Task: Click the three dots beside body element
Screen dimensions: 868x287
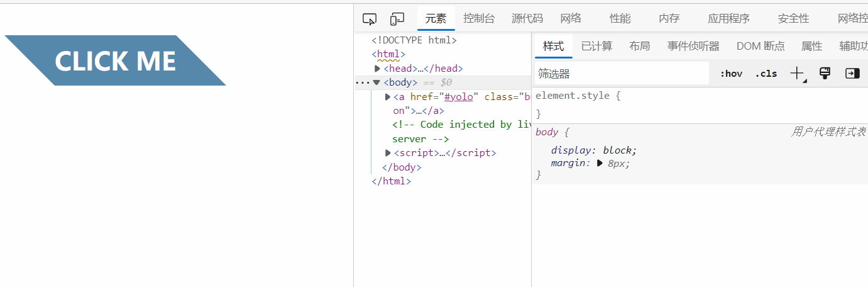Action: tap(363, 82)
